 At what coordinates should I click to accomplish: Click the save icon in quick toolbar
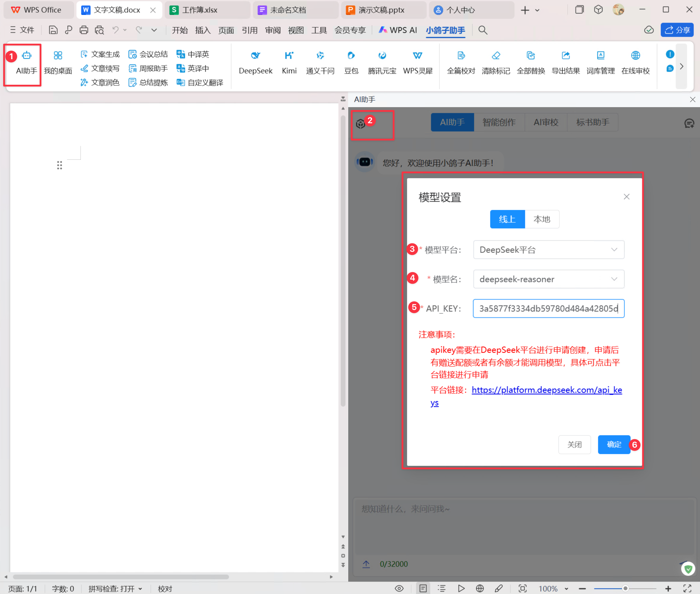[x=53, y=30]
